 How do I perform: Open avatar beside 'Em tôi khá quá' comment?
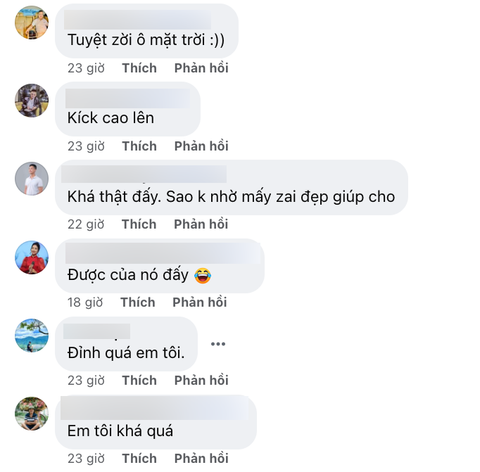(x=32, y=413)
